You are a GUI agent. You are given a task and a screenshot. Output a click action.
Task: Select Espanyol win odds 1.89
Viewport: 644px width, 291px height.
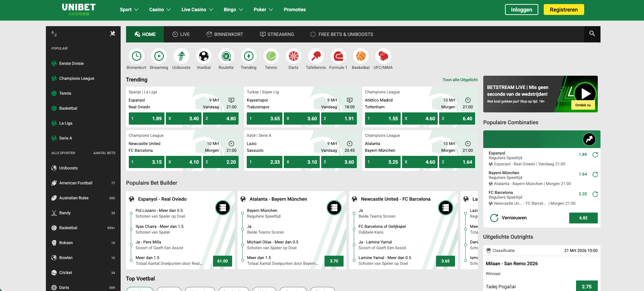click(146, 119)
